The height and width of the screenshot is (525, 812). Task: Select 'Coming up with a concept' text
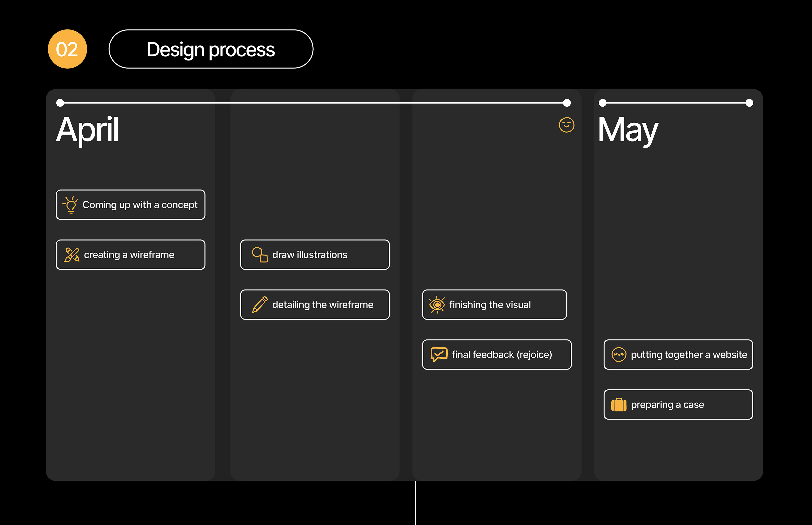click(x=140, y=204)
